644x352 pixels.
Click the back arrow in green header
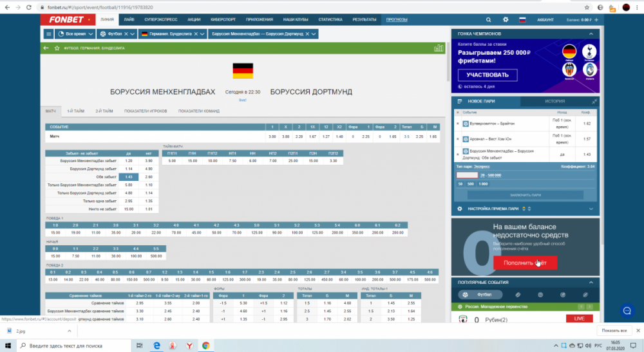click(x=46, y=48)
